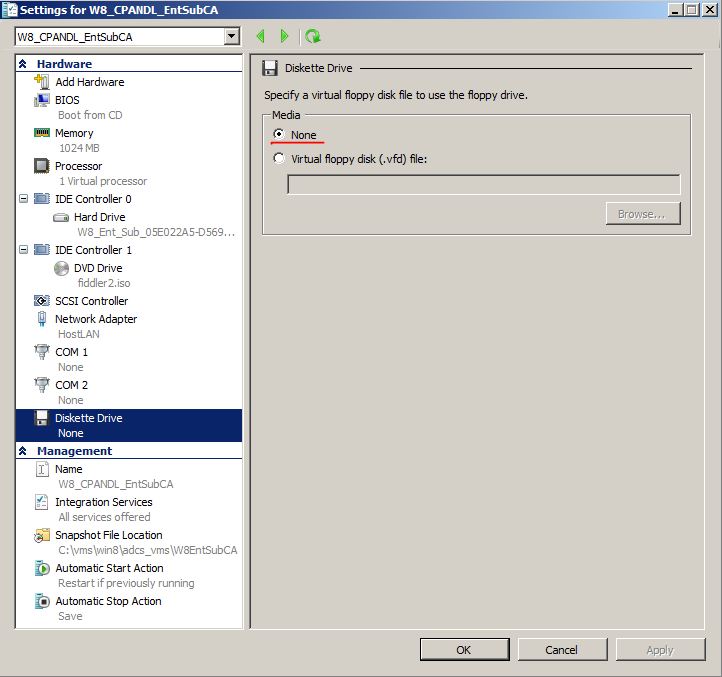Click the green back arrow icon
722x677 pixels.
pyautogui.click(x=261, y=36)
